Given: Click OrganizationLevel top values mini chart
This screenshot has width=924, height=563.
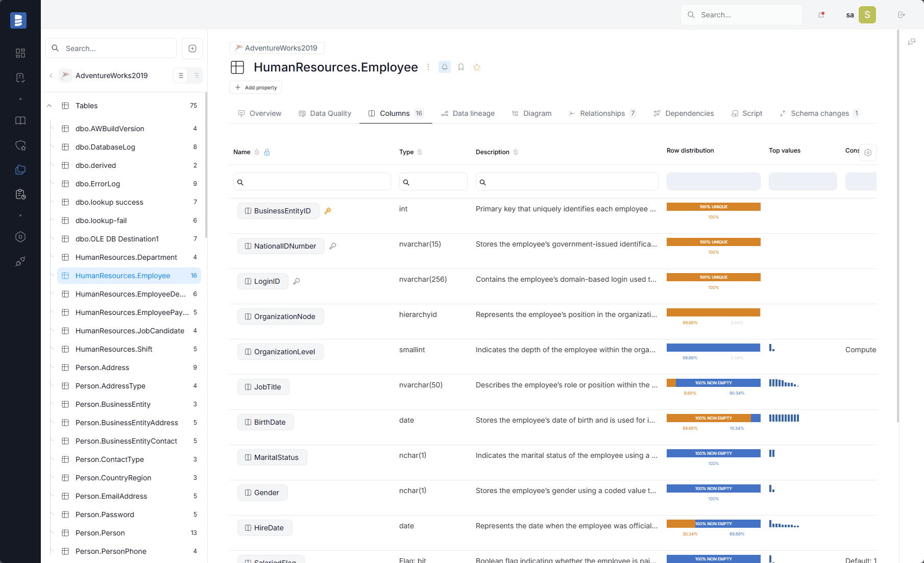Looking at the screenshot, I should click(x=772, y=348).
